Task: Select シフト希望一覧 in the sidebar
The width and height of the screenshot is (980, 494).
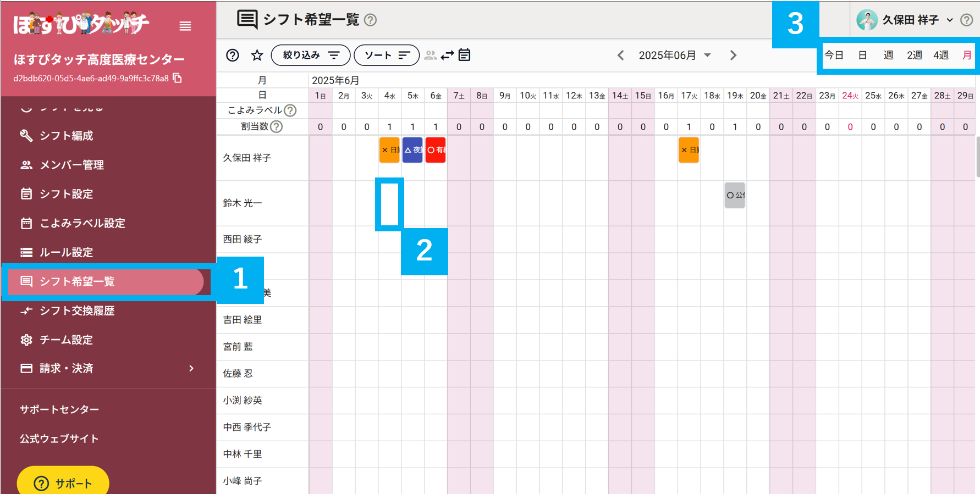Action: click(106, 281)
